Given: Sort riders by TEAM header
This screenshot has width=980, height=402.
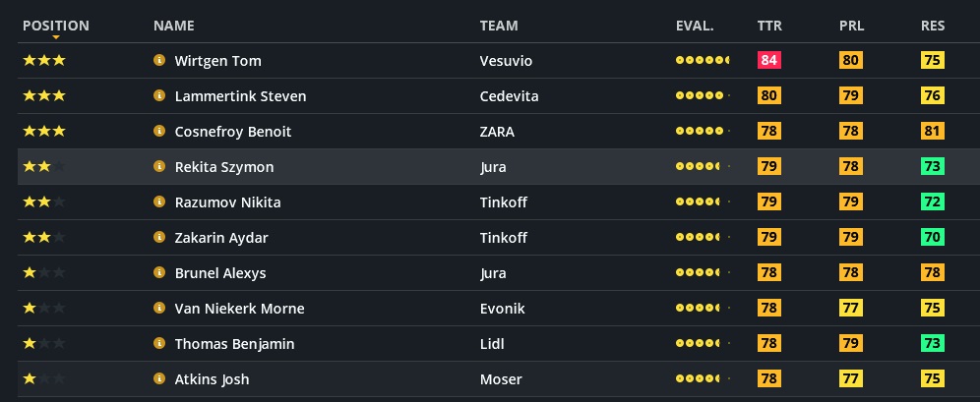Looking at the screenshot, I should (x=499, y=26).
